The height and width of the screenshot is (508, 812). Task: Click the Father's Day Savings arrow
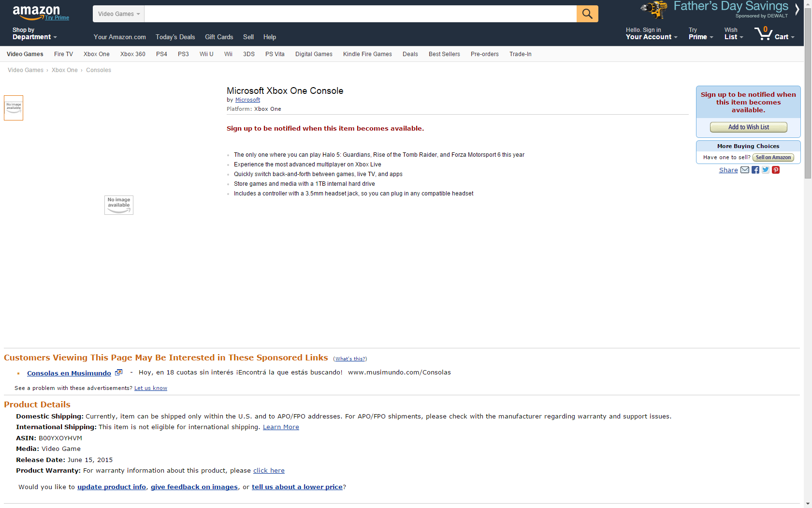point(797,9)
